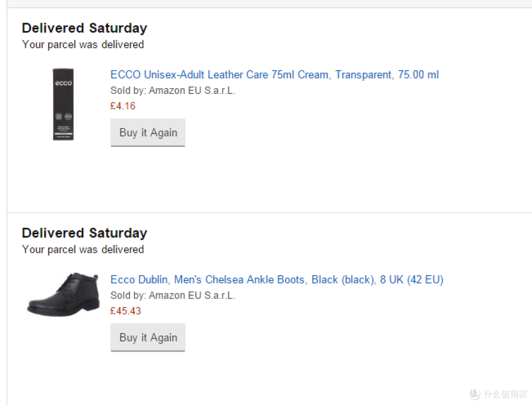Open the Ecco Dublin Chelsea Ankle Boots link
Screen dimensions: 532x405
click(277, 280)
